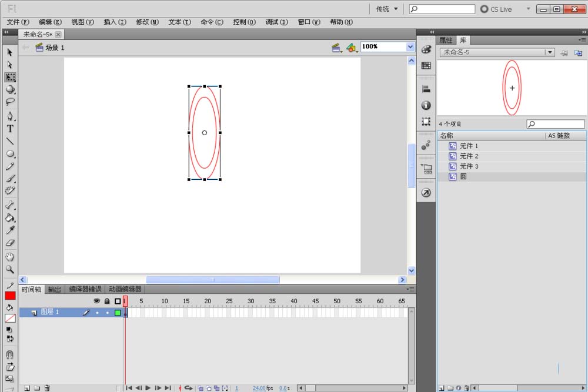
Task: Expand the 未命名-5 library document dropdown
Action: [550, 52]
